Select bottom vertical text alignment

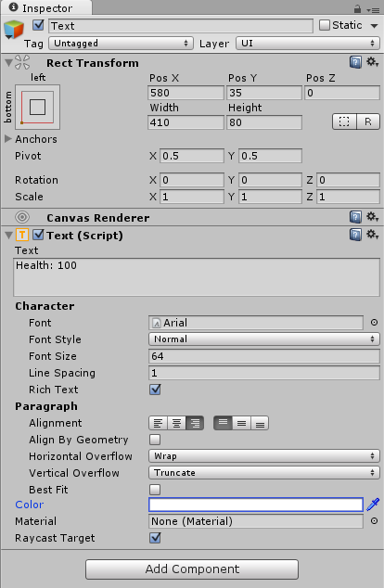pyautogui.click(x=260, y=423)
